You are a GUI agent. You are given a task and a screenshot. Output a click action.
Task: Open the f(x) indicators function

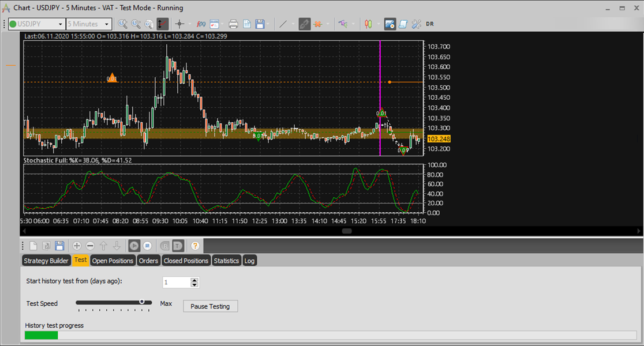coord(201,24)
